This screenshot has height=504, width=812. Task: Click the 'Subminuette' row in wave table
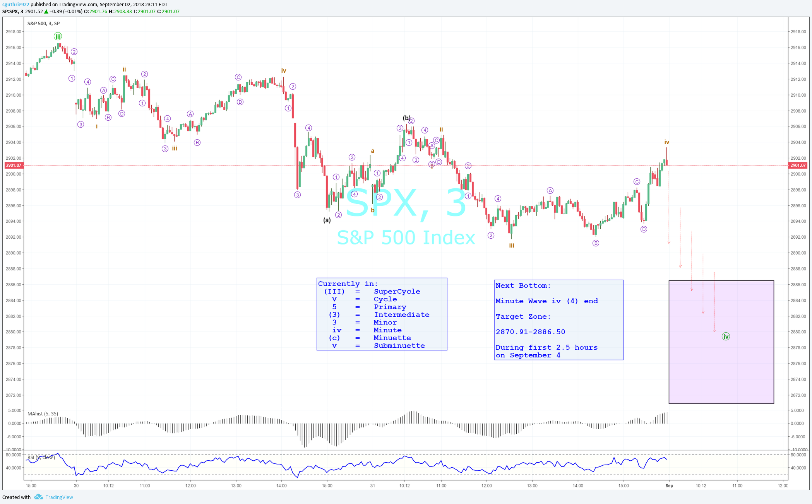(x=378, y=345)
